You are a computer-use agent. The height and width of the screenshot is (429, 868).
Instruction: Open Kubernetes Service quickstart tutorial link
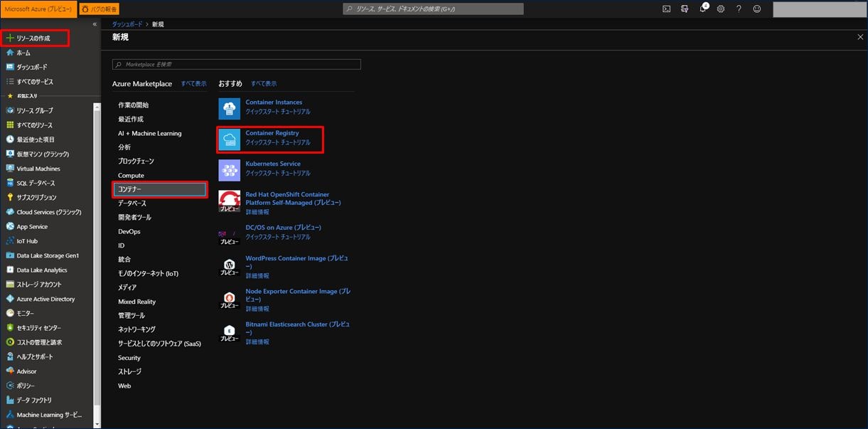(278, 174)
